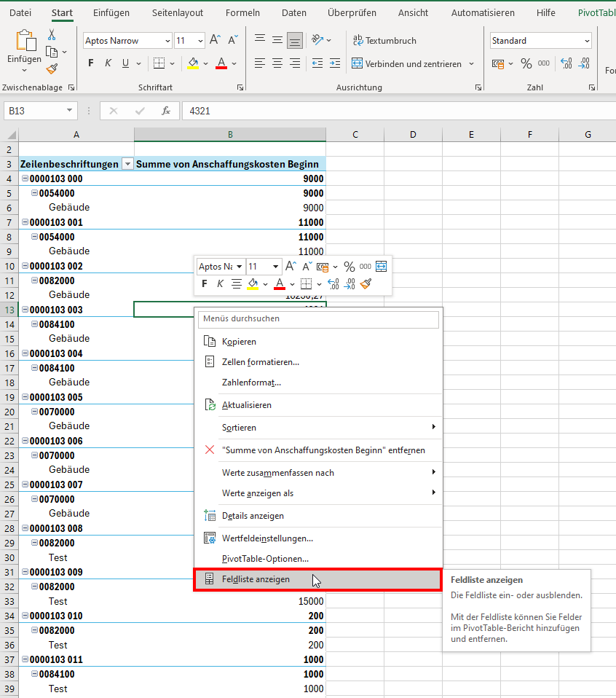616x698 pixels.
Task: Click in the formula bar showing 4321
Action: (x=399, y=111)
